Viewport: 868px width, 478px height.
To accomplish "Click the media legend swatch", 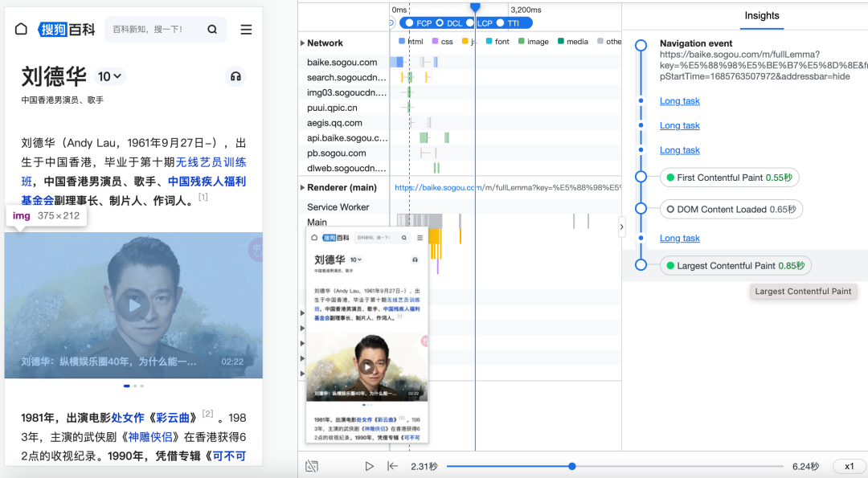I will point(561,41).
